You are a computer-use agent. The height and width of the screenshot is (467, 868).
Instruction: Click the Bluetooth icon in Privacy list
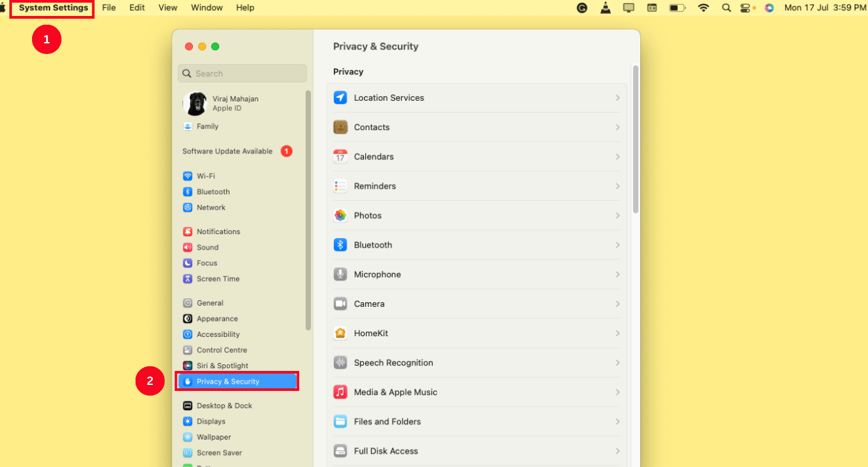click(x=341, y=245)
